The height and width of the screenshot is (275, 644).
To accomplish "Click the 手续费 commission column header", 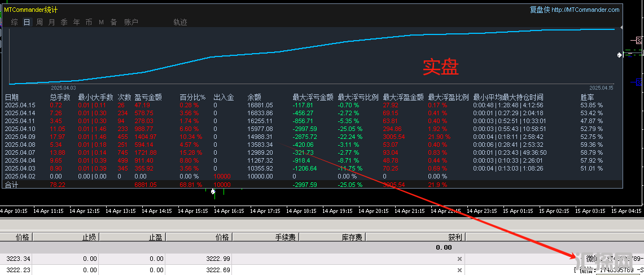I will (x=286, y=237).
